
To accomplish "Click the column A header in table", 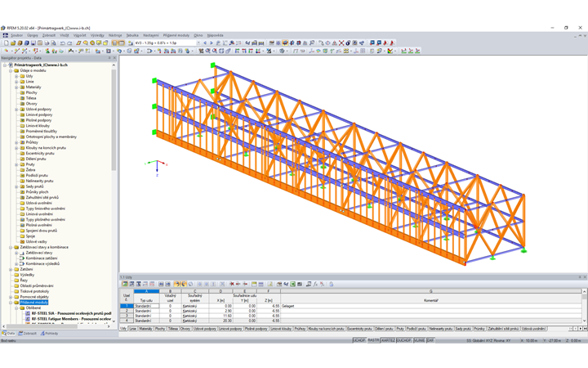I will (146, 291).
